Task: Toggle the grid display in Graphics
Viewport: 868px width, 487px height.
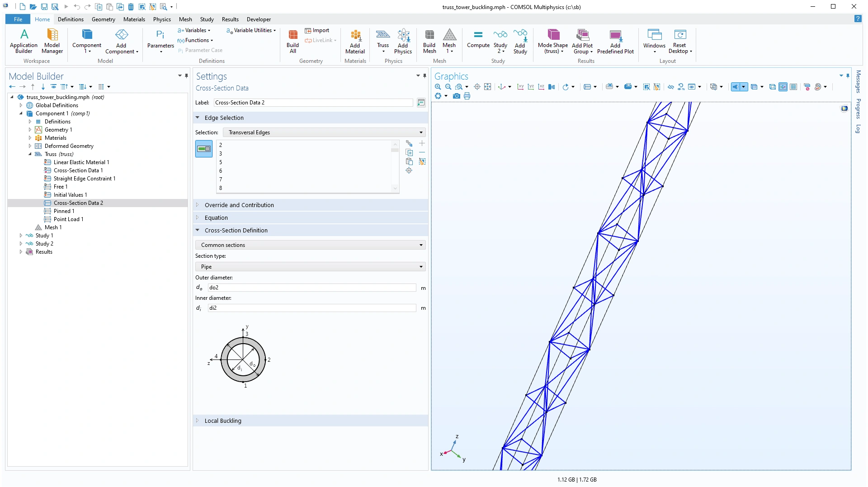Action: 793,87
